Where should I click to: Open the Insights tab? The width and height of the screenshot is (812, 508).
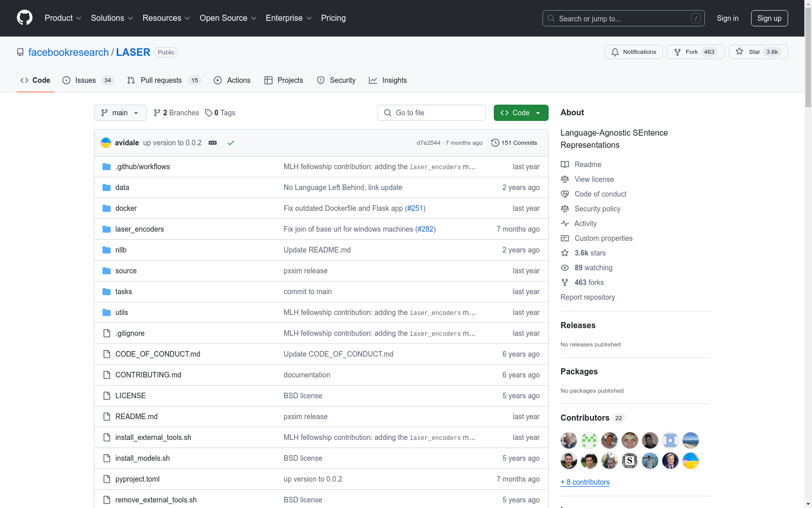click(388, 80)
